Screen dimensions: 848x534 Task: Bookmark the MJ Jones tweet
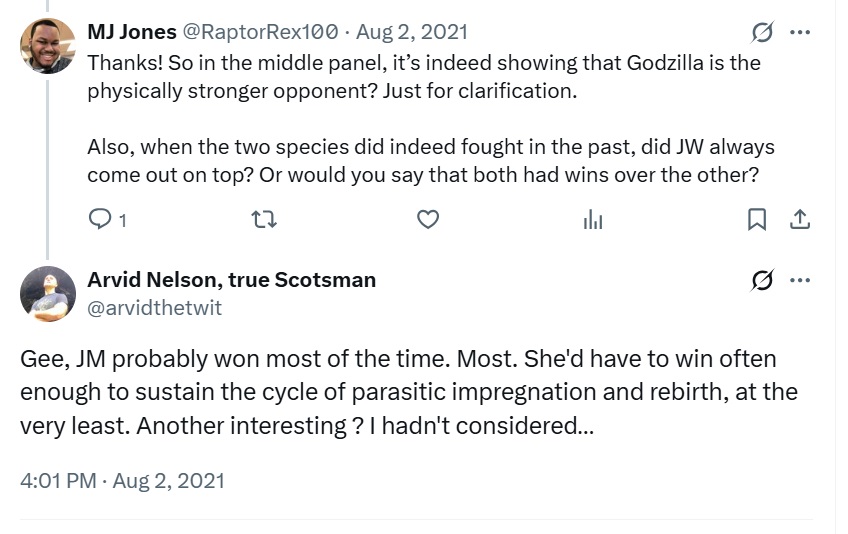point(757,219)
